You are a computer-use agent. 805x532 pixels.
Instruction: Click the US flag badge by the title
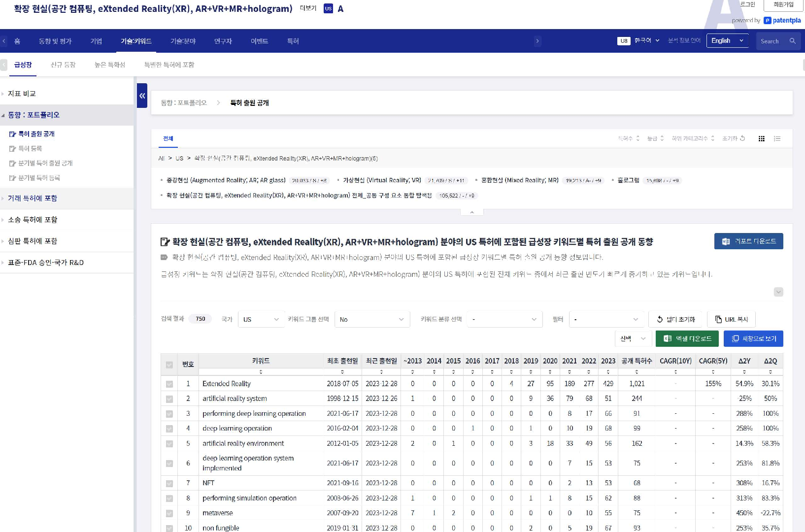[x=328, y=8]
